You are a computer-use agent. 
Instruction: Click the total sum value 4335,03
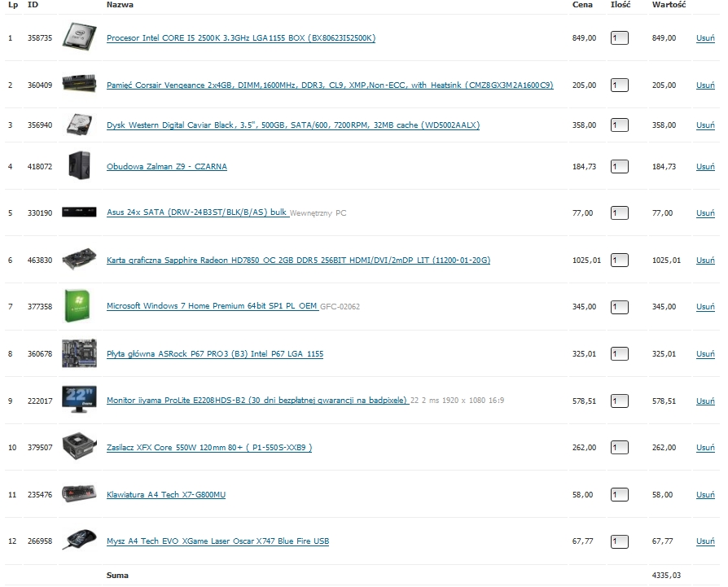[x=666, y=576]
